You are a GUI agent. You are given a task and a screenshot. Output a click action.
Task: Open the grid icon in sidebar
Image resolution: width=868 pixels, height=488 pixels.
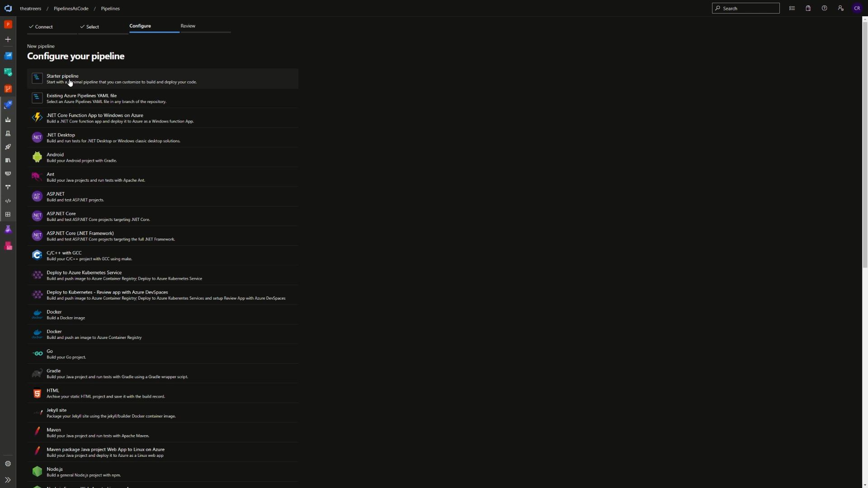click(8, 215)
